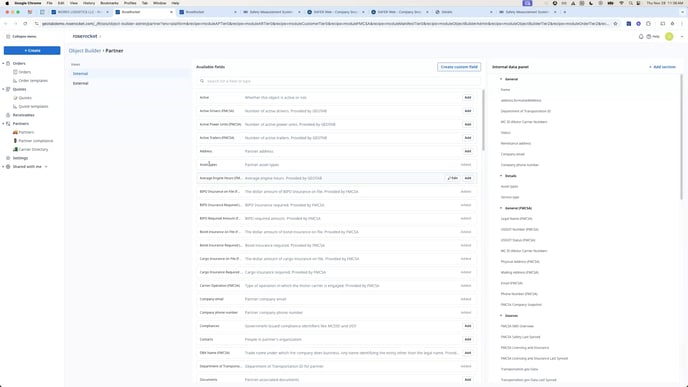
Task: Add the Documents field
Action: coord(468,380)
